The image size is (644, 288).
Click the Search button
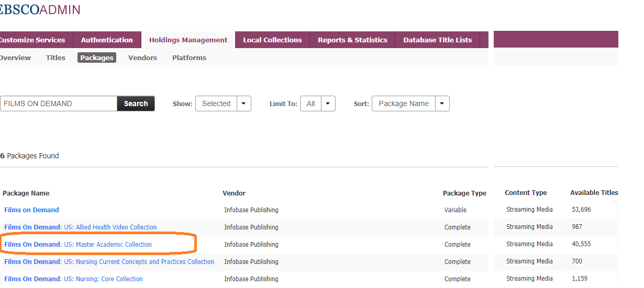pos(136,103)
